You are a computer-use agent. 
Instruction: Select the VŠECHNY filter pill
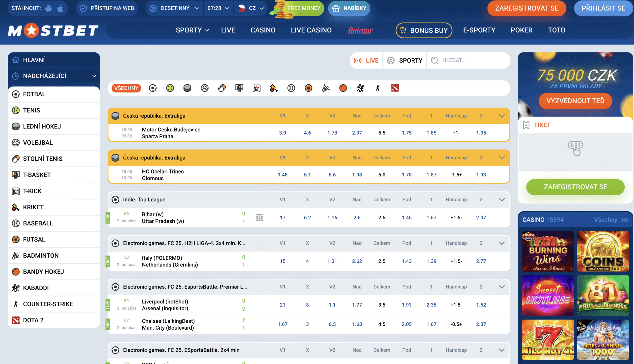pos(126,88)
